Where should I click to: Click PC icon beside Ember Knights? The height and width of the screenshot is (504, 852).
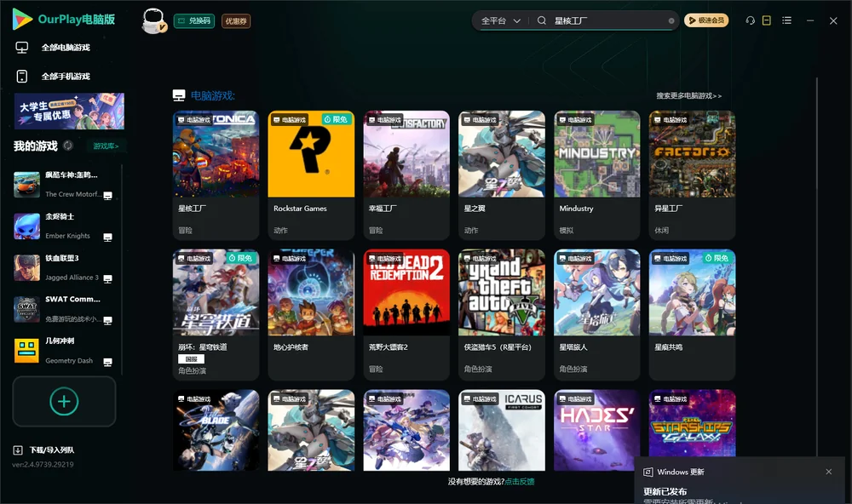[x=107, y=238]
